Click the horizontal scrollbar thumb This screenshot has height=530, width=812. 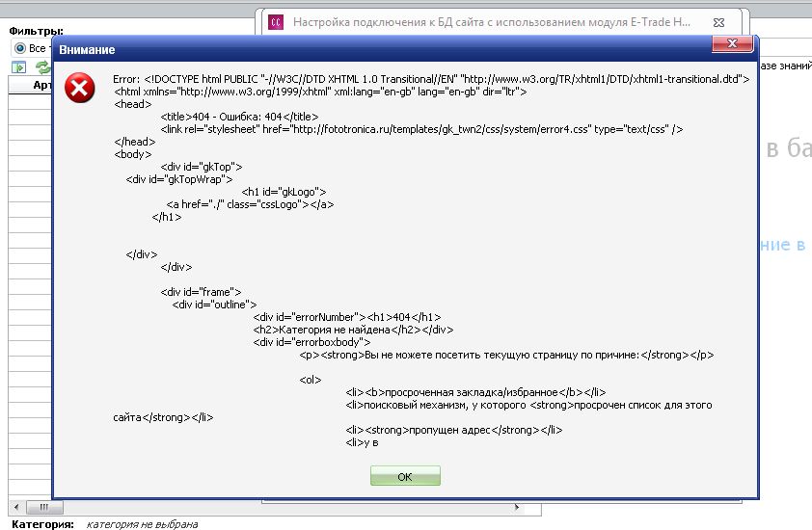pyautogui.click(x=44, y=507)
